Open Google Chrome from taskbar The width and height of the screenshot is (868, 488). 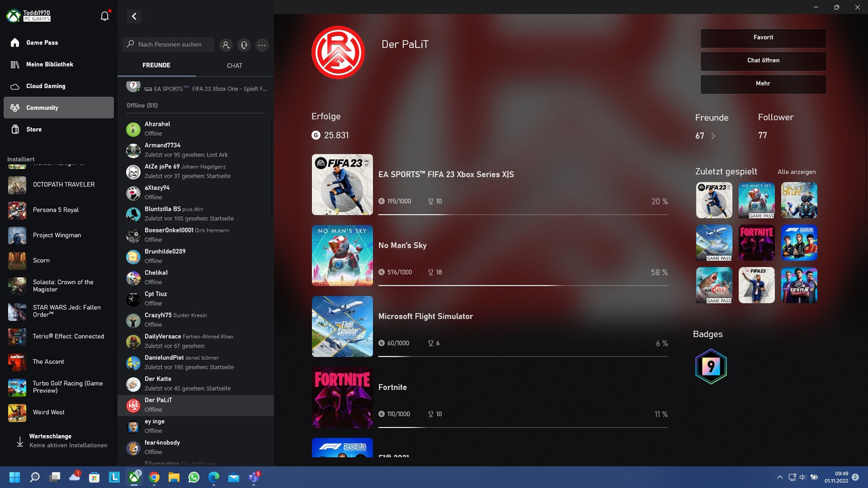[x=154, y=477]
